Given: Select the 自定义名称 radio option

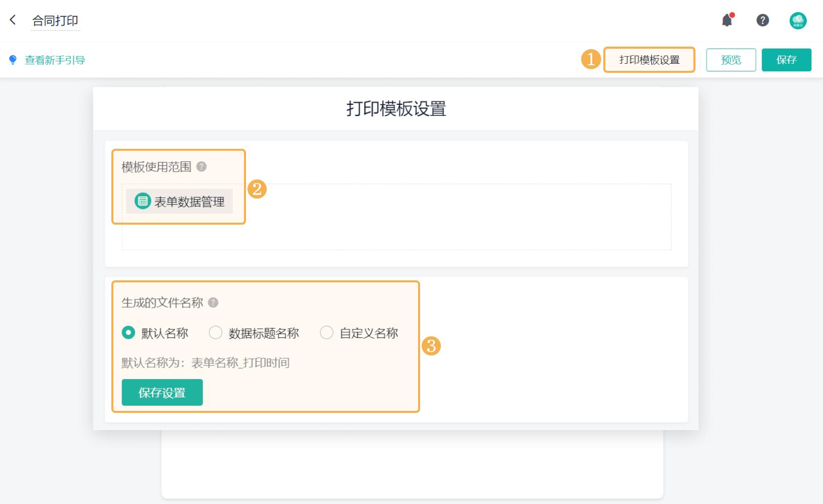Looking at the screenshot, I should pyautogui.click(x=326, y=332).
